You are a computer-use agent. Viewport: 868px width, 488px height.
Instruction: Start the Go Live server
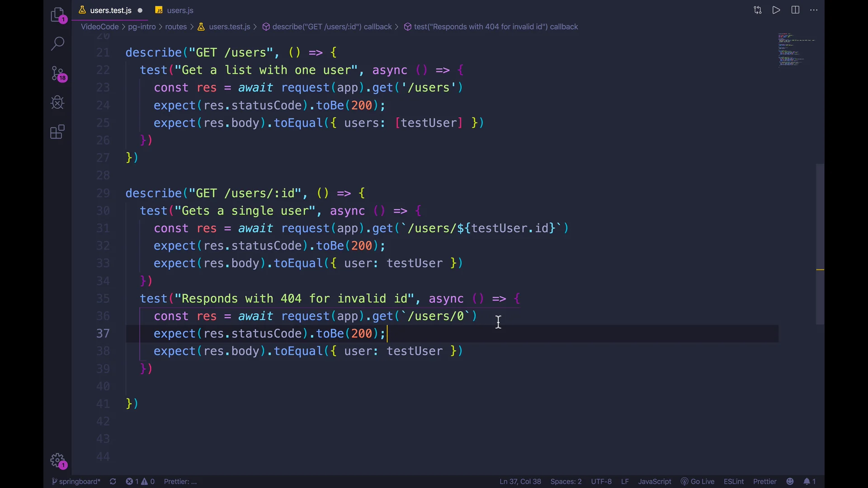tap(698, 481)
